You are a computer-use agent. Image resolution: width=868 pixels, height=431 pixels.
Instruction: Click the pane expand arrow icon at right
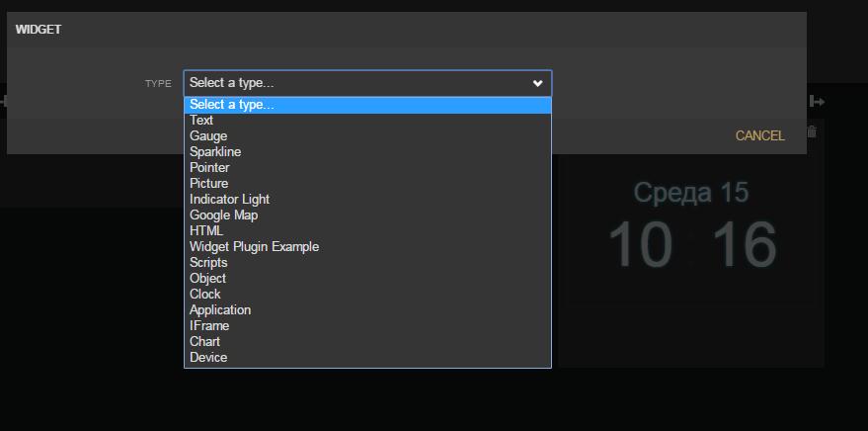pyautogui.click(x=817, y=101)
